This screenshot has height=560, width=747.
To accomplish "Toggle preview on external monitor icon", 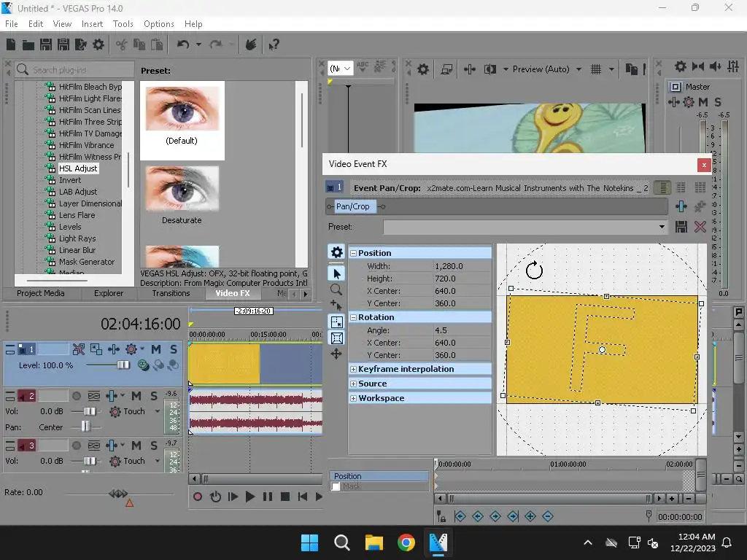I will (446, 69).
